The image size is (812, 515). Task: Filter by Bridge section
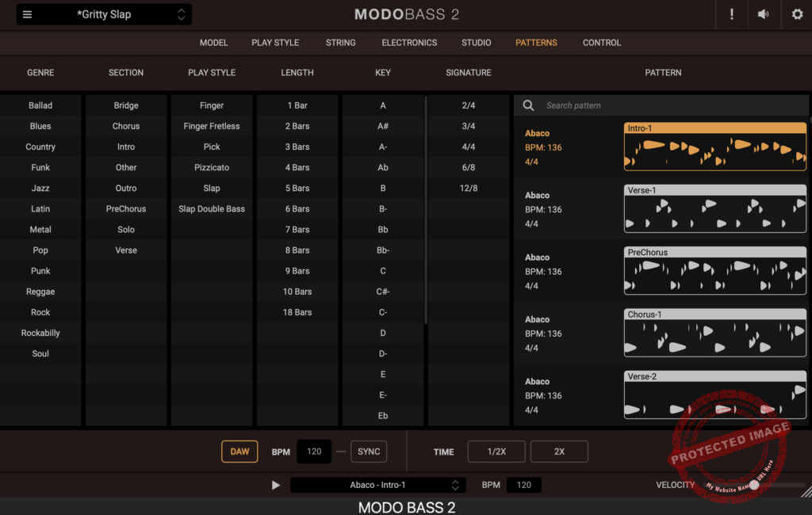point(126,105)
